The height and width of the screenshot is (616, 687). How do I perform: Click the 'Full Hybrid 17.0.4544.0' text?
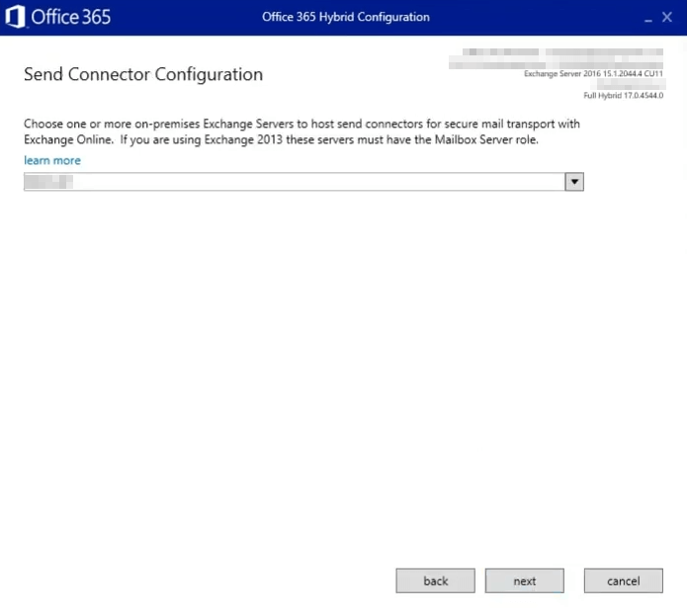pos(624,96)
